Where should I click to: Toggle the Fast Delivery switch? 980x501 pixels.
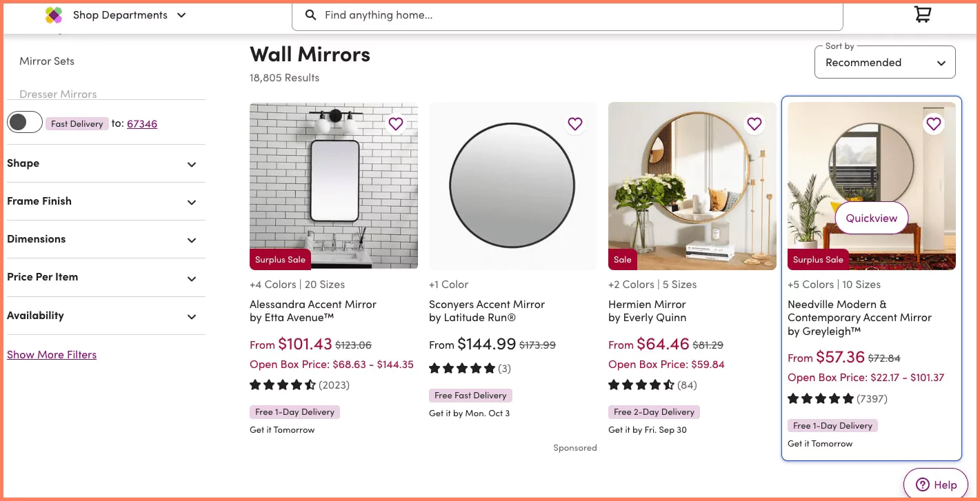point(24,122)
